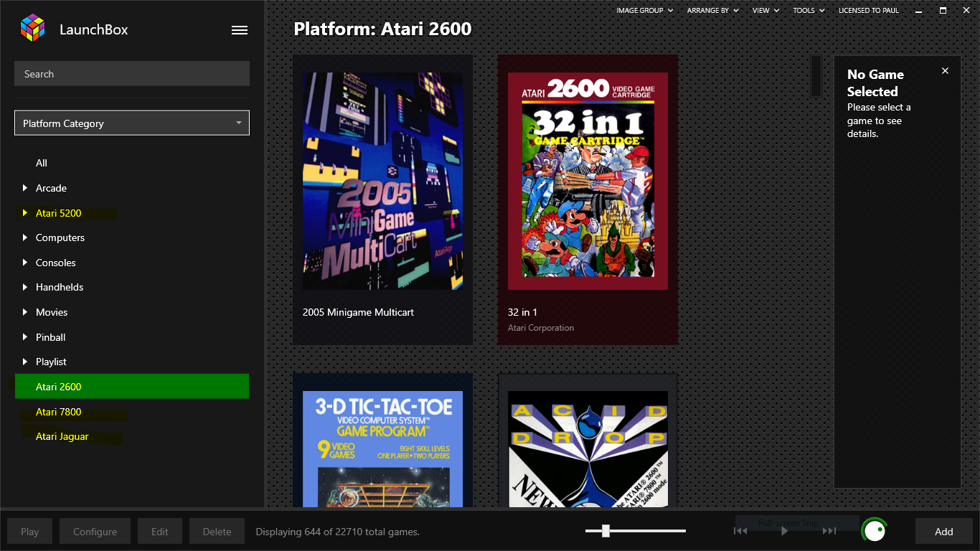The height and width of the screenshot is (551, 980).
Task: Select 2005 Minigame Multicart box art
Action: point(382,181)
